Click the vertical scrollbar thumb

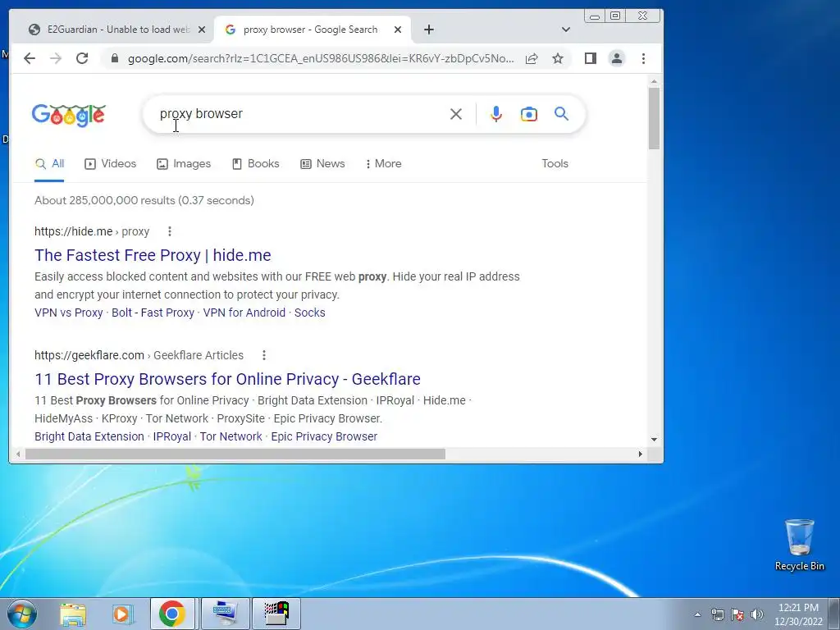coord(654,118)
